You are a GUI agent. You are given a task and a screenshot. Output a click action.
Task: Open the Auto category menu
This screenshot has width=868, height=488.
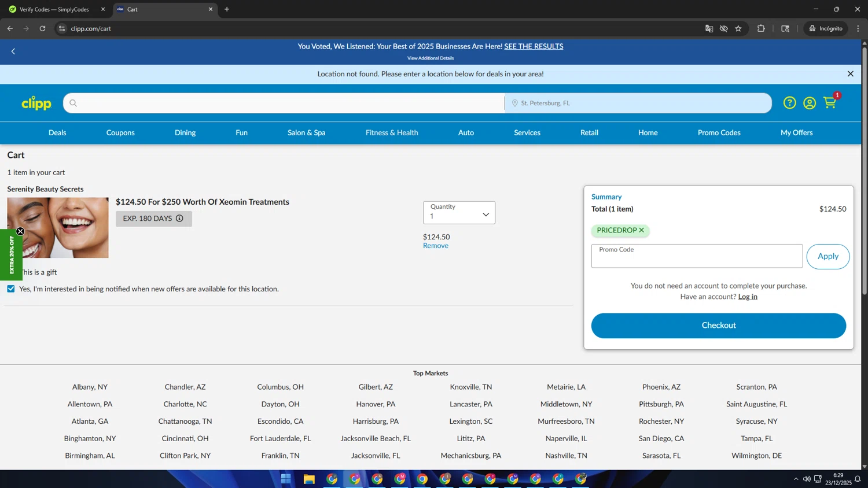pyautogui.click(x=466, y=132)
